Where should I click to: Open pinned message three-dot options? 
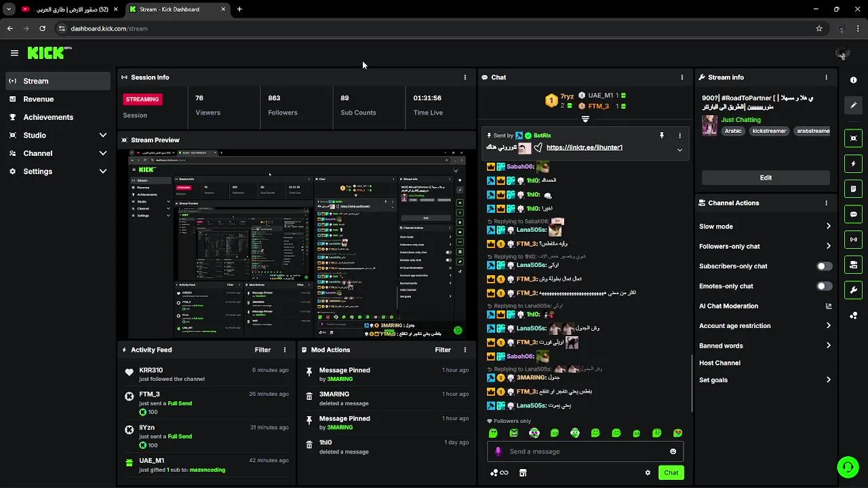(680, 136)
